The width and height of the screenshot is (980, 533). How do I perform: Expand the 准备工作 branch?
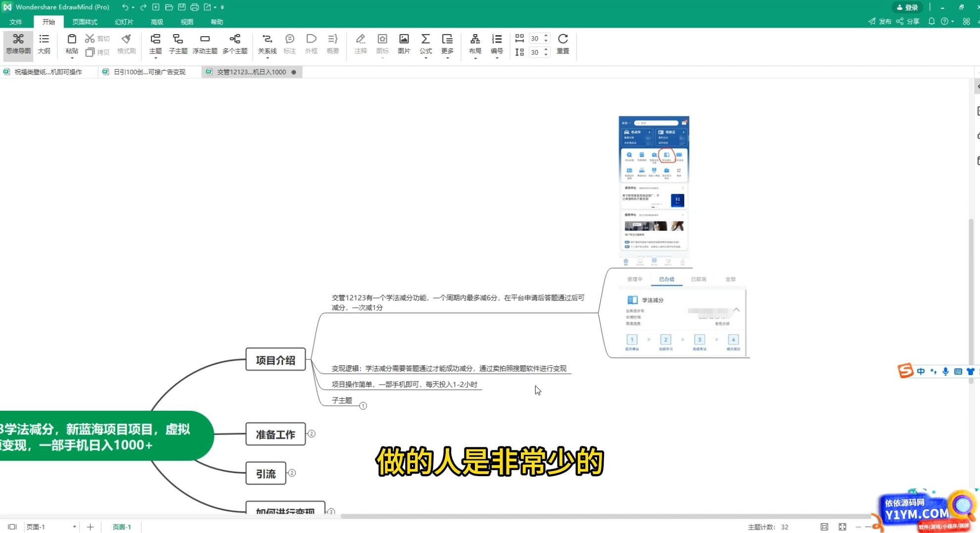pyautogui.click(x=312, y=434)
